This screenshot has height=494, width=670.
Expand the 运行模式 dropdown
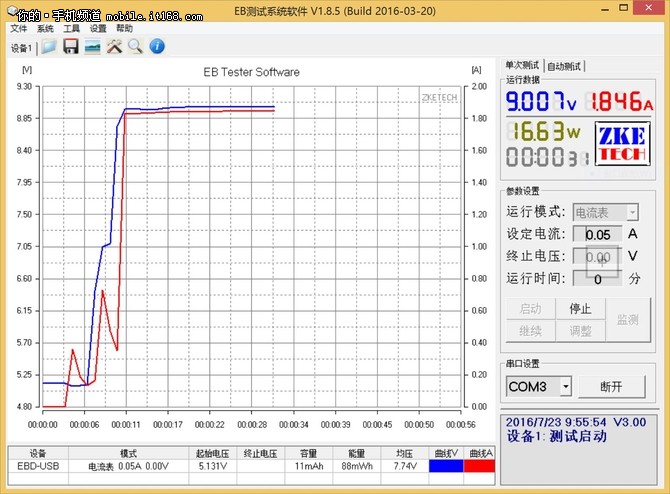632,212
